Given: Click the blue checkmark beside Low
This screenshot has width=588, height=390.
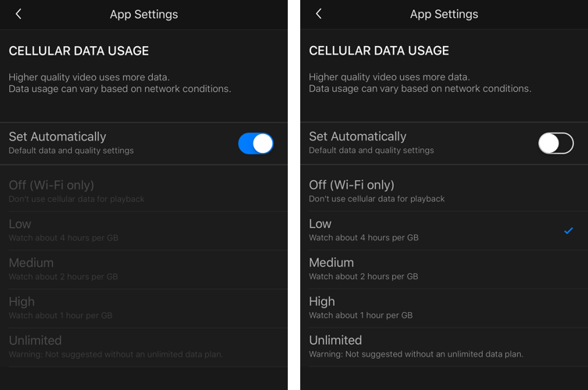Looking at the screenshot, I should click(569, 230).
